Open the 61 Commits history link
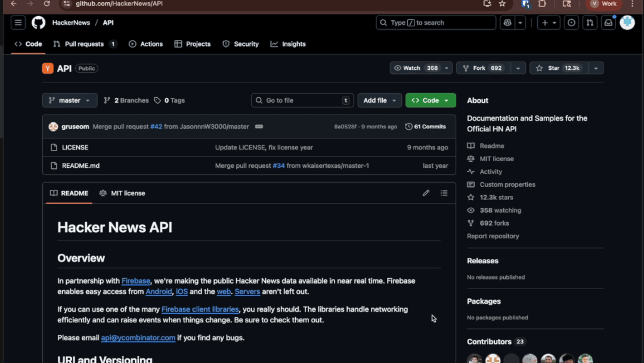 pyautogui.click(x=425, y=127)
